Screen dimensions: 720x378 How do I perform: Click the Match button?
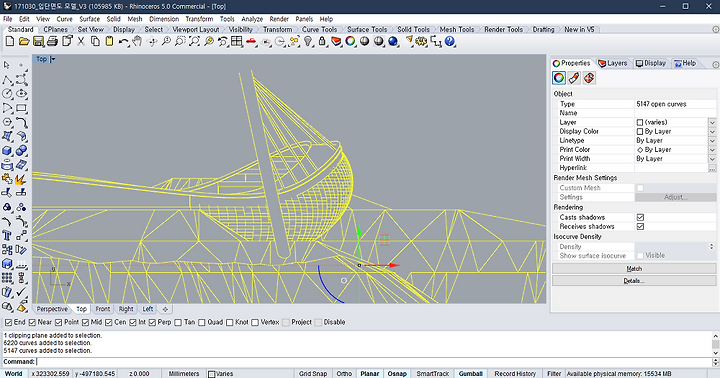click(x=634, y=269)
